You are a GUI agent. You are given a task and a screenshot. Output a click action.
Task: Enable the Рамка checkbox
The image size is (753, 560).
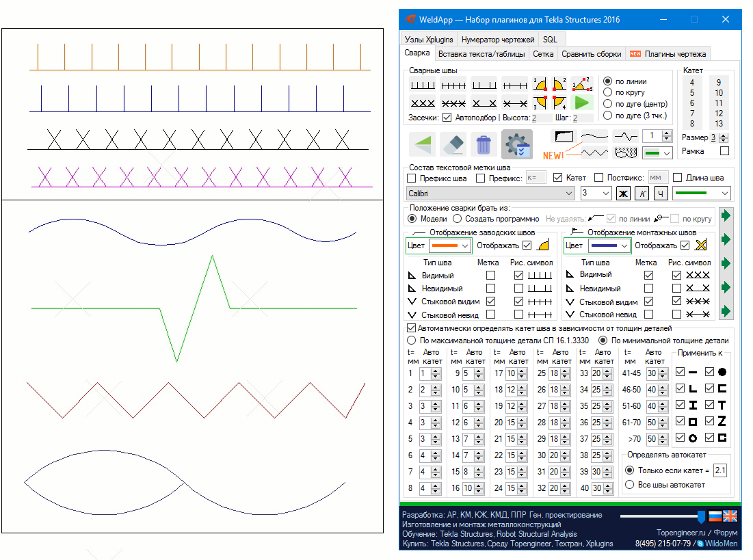(x=724, y=151)
